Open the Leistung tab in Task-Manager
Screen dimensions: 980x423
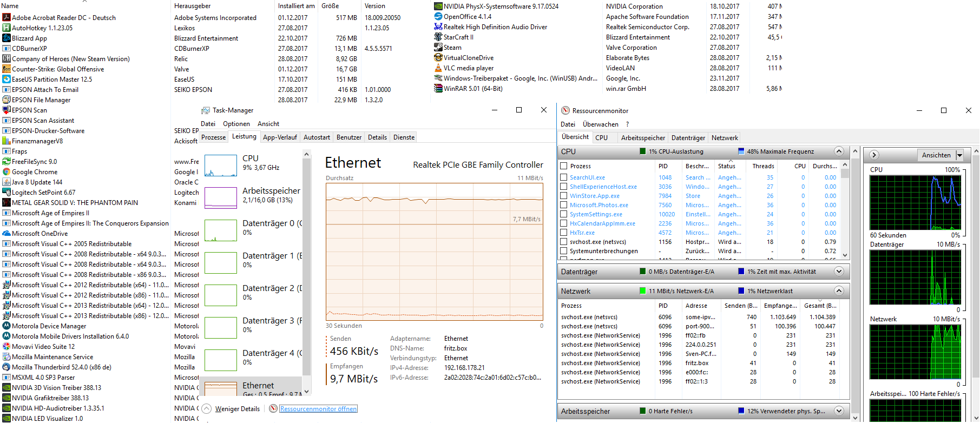(244, 137)
